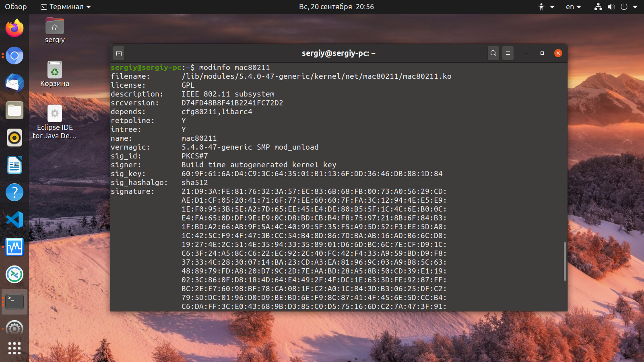Show all applications grid
This screenshot has height=362, width=644.
[x=14, y=348]
